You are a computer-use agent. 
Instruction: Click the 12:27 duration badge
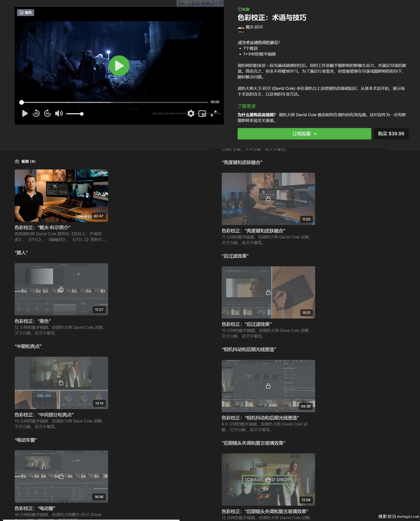tap(99, 310)
